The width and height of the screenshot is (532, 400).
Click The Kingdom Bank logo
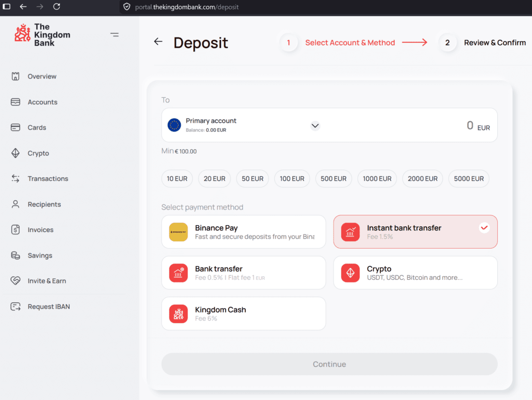(x=42, y=35)
